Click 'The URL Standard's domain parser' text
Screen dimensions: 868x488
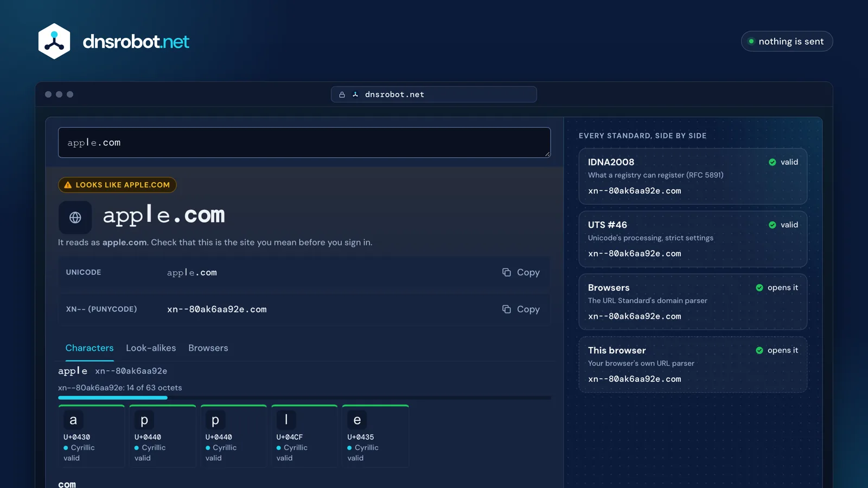[648, 300]
